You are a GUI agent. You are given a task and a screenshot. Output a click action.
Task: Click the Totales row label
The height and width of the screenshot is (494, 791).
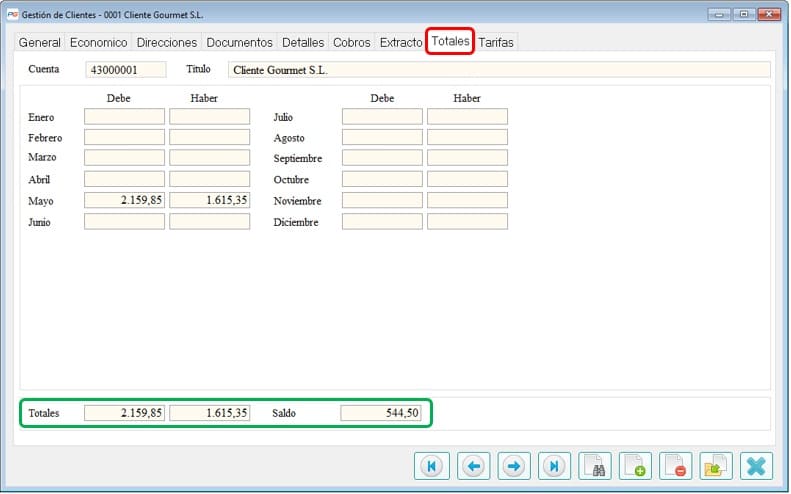coord(44,413)
